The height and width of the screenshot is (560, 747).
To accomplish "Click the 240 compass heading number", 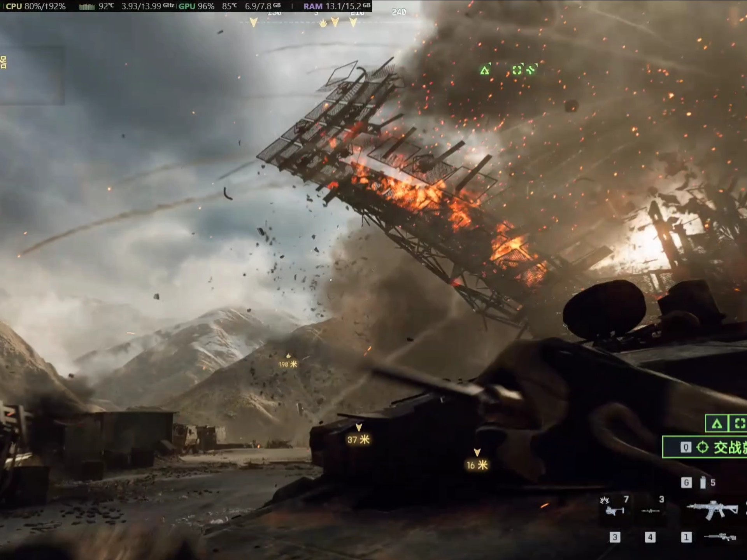I will point(399,12).
